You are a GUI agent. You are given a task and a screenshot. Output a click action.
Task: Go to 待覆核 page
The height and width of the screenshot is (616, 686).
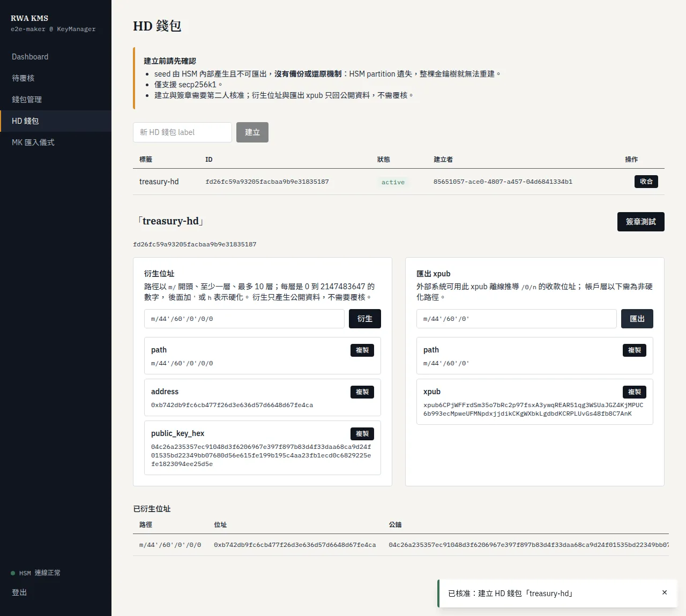point(56,78)
